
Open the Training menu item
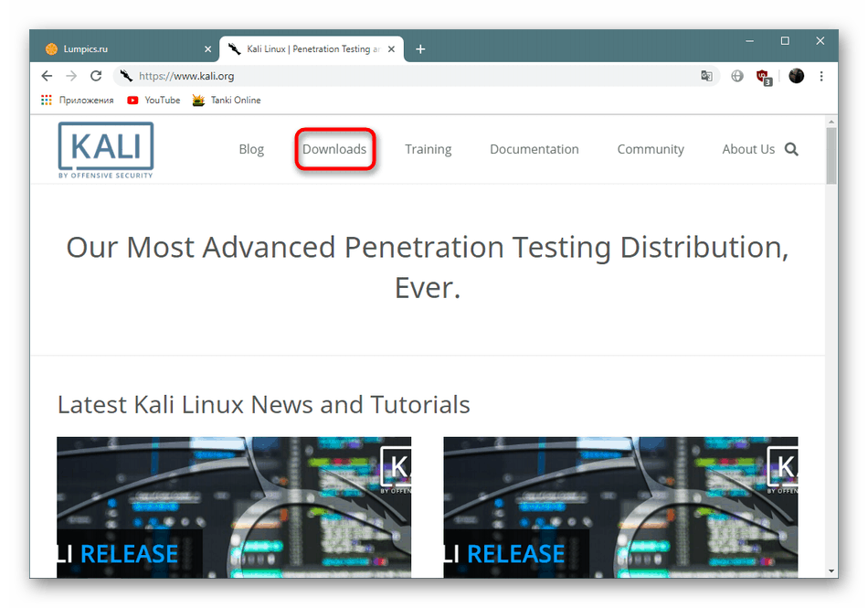point(428,149)
